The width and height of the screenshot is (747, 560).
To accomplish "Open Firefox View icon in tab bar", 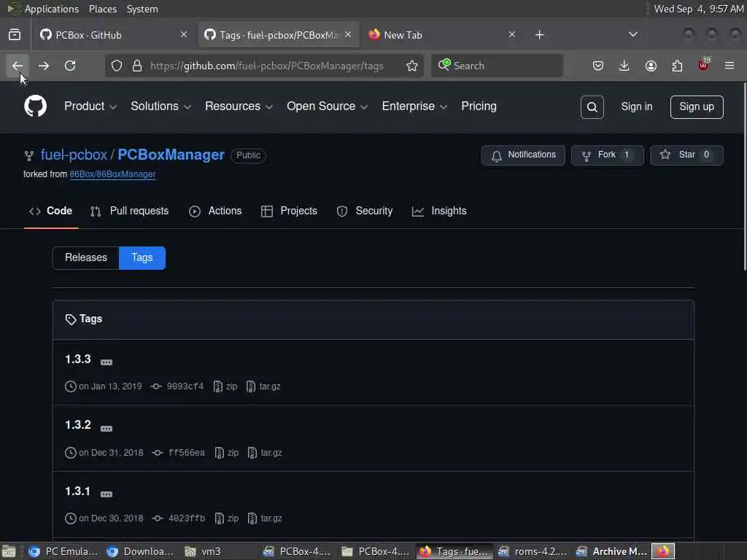I will pyautogui.click(x=15, y=35).
